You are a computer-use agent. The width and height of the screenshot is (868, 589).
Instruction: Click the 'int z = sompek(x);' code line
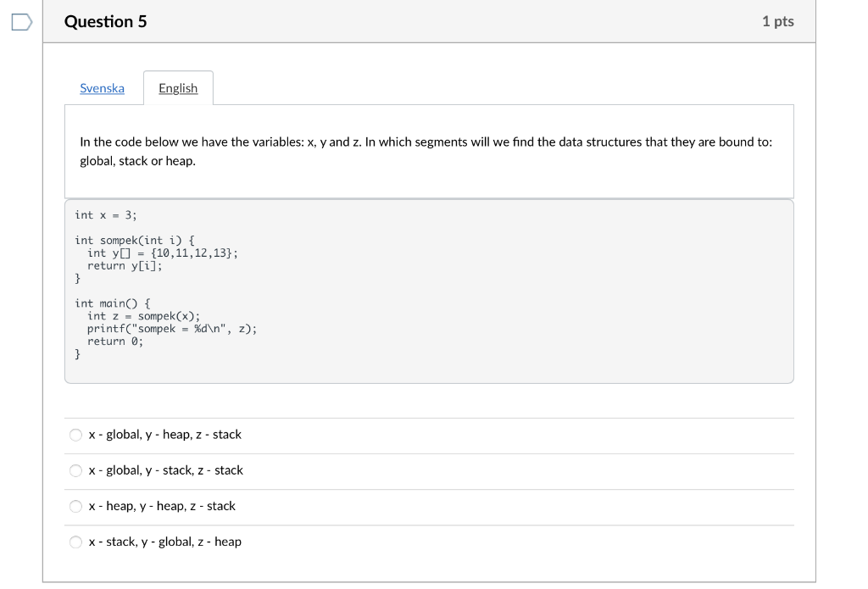click(143, 316)
